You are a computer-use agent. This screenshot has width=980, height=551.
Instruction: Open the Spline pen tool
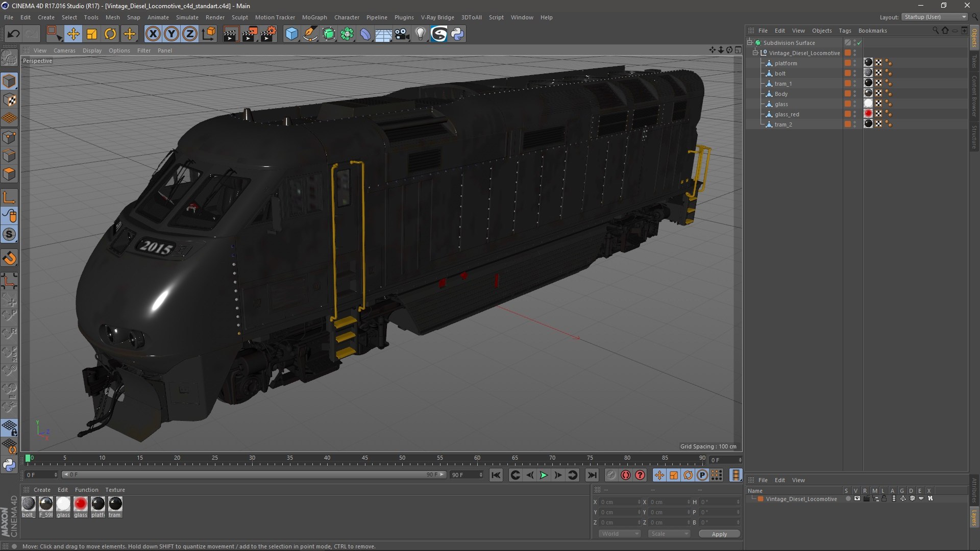(x=310, y=34)
